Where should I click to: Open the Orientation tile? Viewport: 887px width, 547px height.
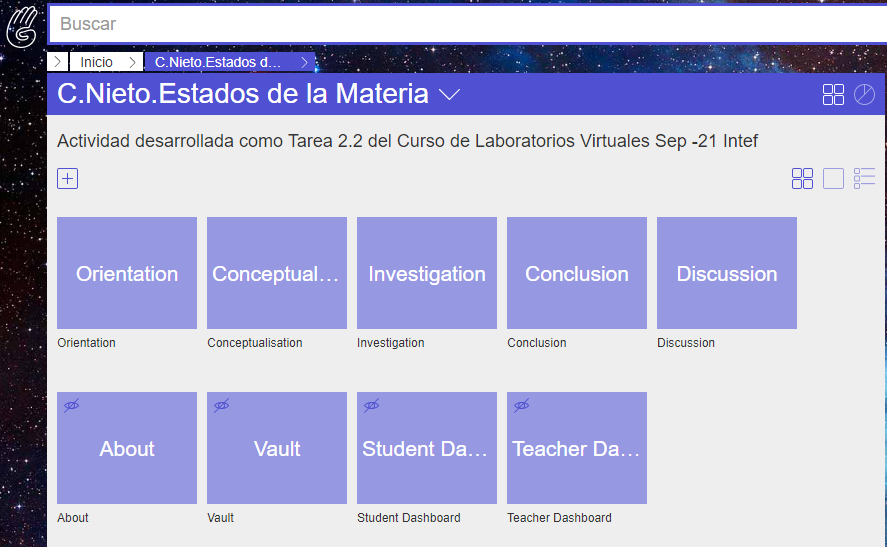[127, 273]
